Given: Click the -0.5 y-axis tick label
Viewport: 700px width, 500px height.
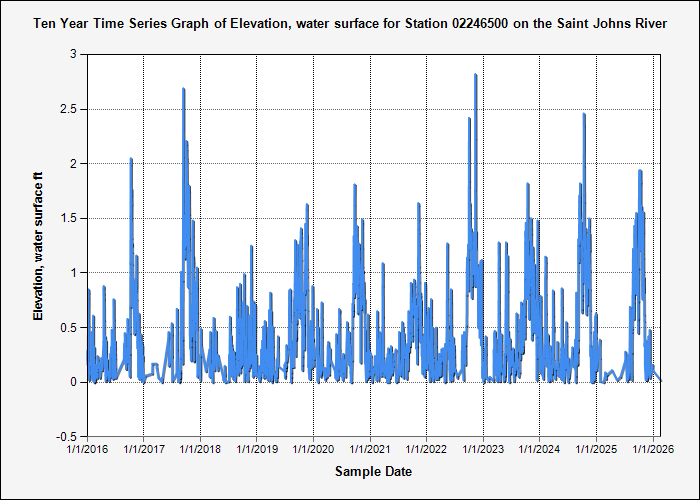Looking at the screenshot, I should (66, 436).
